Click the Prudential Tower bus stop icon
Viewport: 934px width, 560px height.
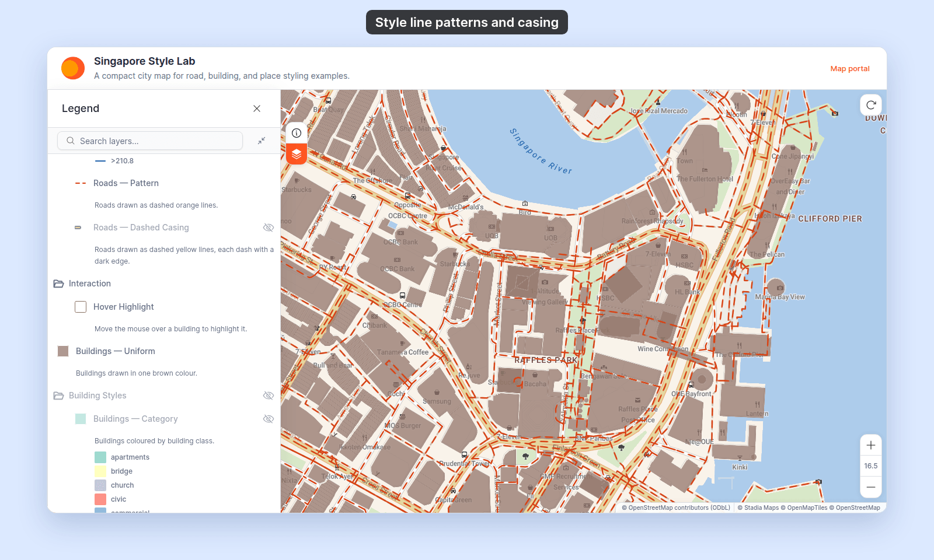coord(464,454)
